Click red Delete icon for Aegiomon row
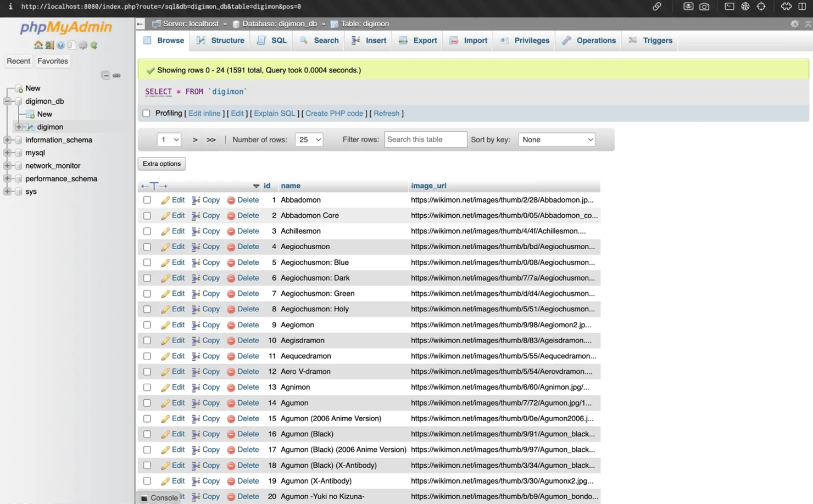Viewport: 813px width, 504px height. coord(231,326)
